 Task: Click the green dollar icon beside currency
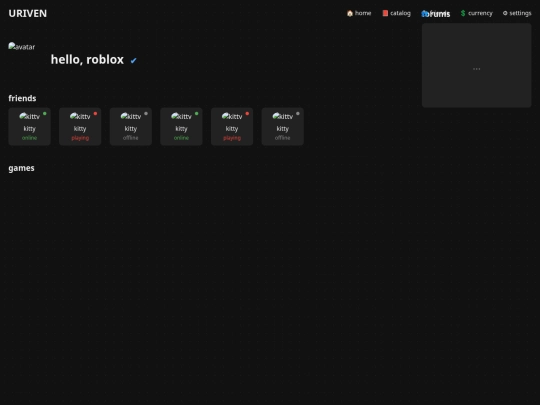[x=463, y=13]
